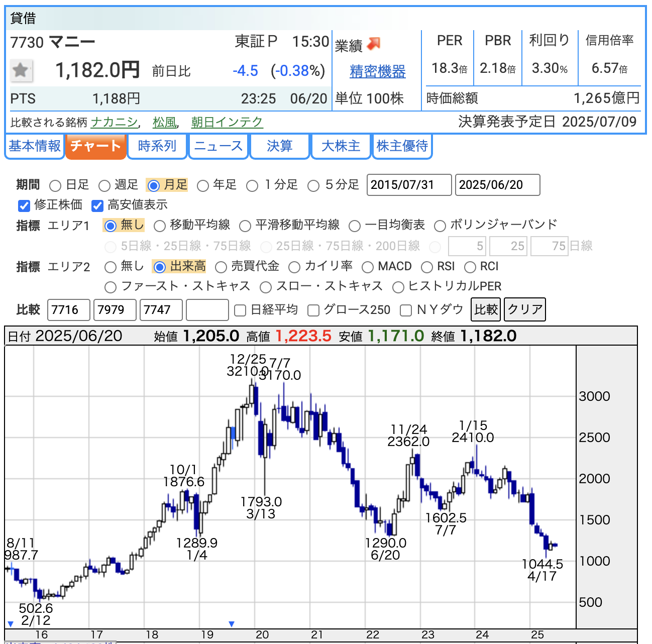Click the 502.6 2/12 low label
The image size is (652, 644).
[x=36, y=614]
